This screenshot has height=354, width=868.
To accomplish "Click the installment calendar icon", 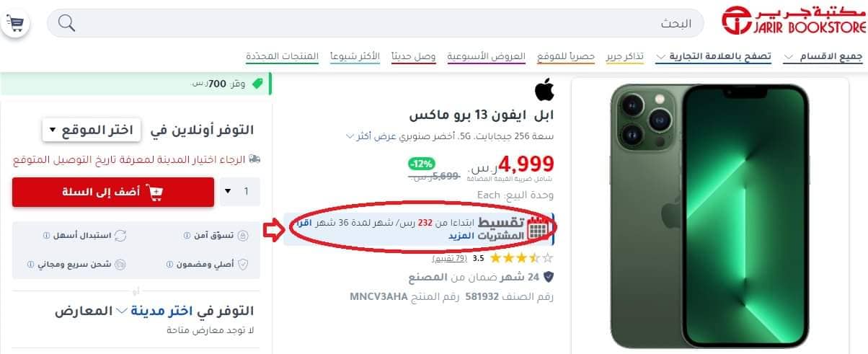I will tap(539, 229).
